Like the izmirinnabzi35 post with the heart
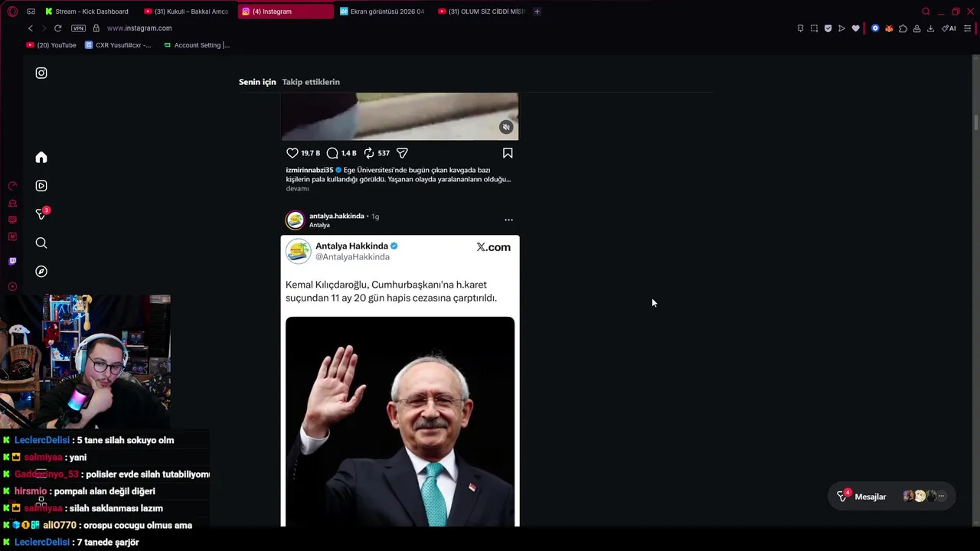Screen dimensions: 980x551 click(292, 153)
